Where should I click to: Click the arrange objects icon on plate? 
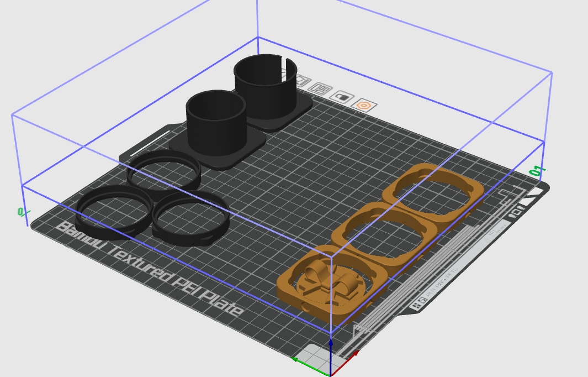(320, 88)
